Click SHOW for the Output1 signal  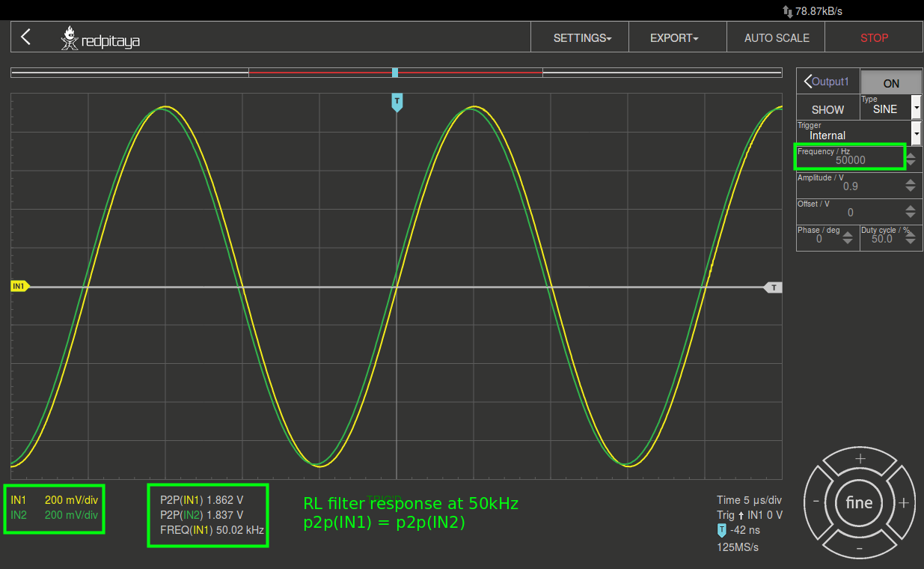coord(827,109)
